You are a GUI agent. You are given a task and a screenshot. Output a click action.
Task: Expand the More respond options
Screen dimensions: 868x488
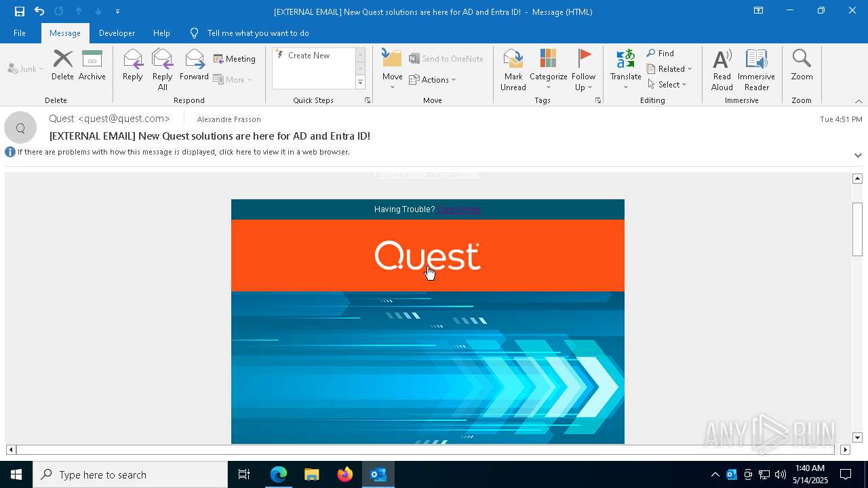coord(233,79)
